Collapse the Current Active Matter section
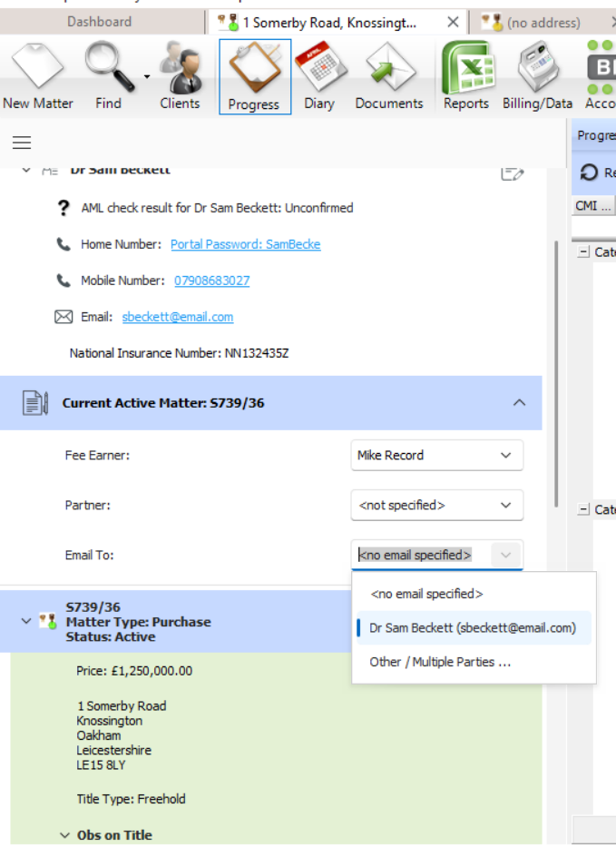Image resolution: width=616 pixels, height=857 pixels. tap(519, 402)
